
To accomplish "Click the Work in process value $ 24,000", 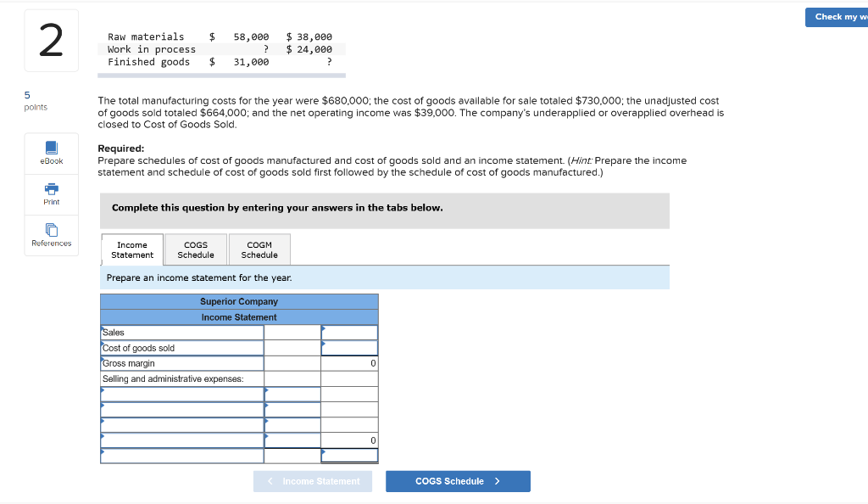I will tap(309, 49).
